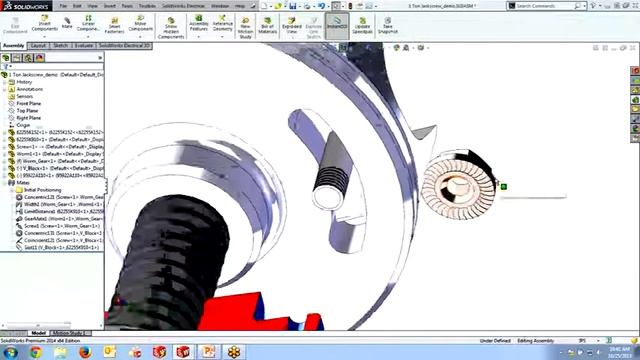Open the Reference Geometry tool
This screenshot has width=640, height=360.
(222, 23)
